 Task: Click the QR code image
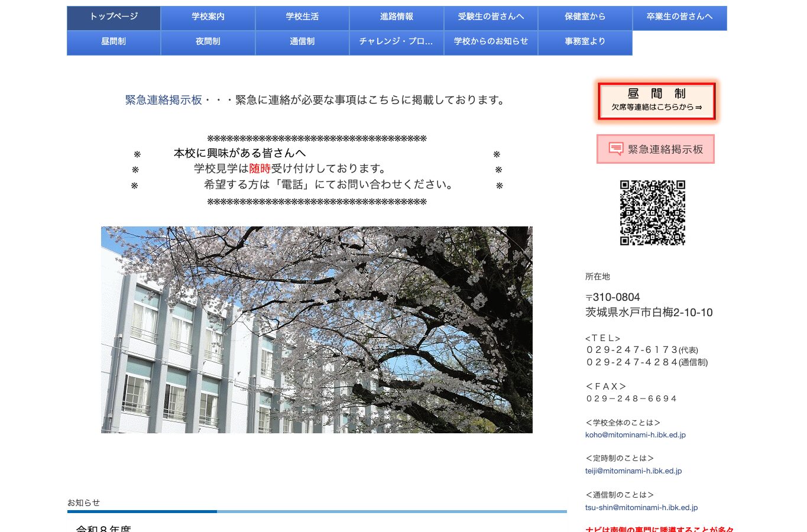click(x=653, y=213)
